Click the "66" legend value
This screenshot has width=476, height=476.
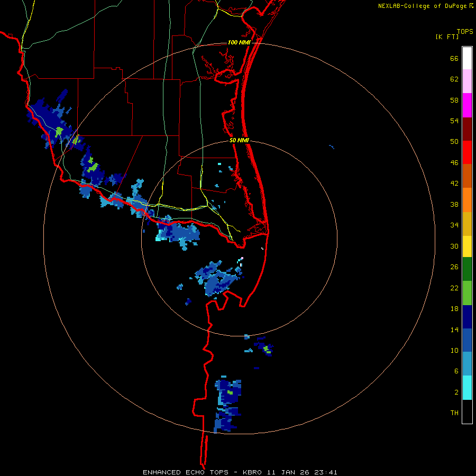pyautogui.click(x=454, y=58)
